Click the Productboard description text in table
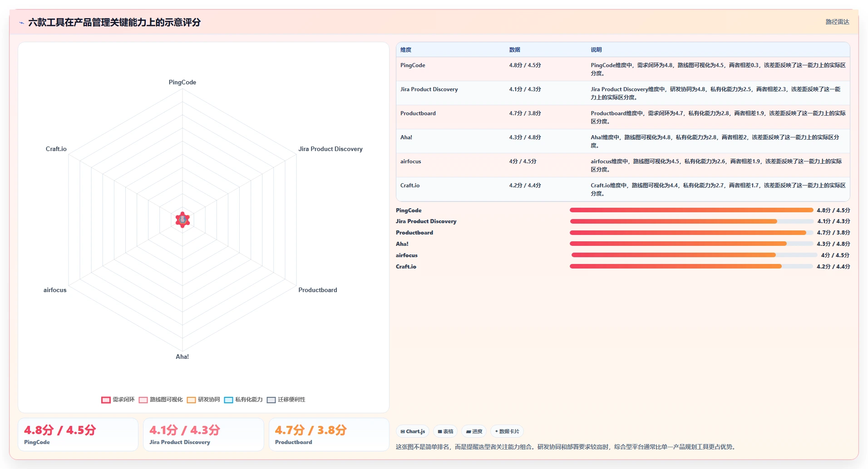 pos(718,117)
